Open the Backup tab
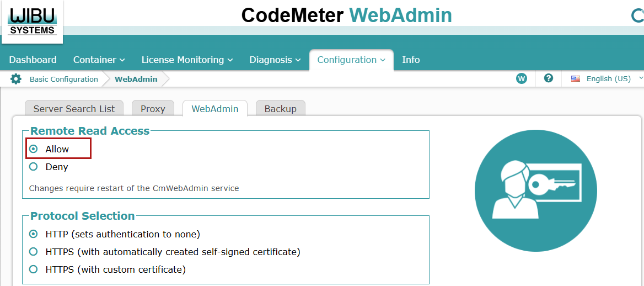The width and height of the screenshot is (644, 286). pyautogui.click(x=281, y=109)
